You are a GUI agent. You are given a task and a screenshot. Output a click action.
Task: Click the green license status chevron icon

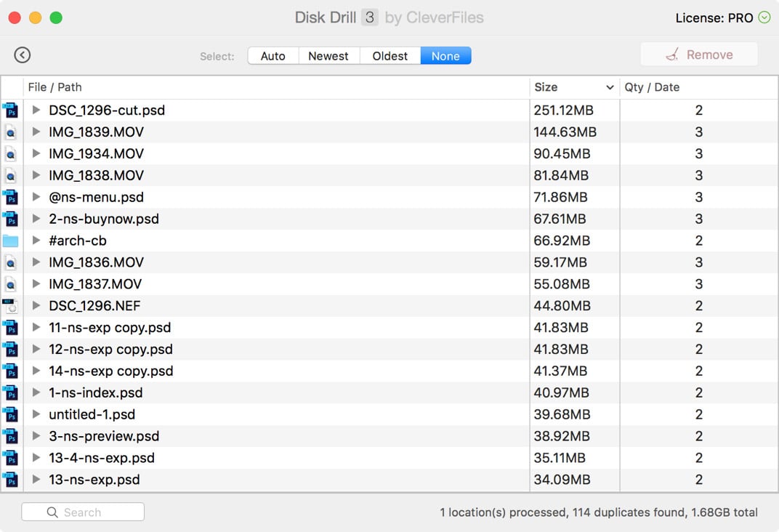pyautogui.click(x=764, y=18)
